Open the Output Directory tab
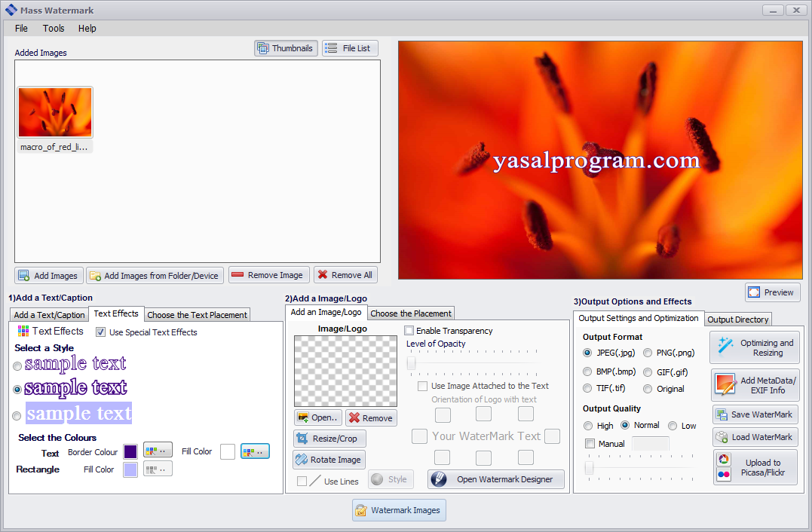The image size is (812, 532). [737, 320]
